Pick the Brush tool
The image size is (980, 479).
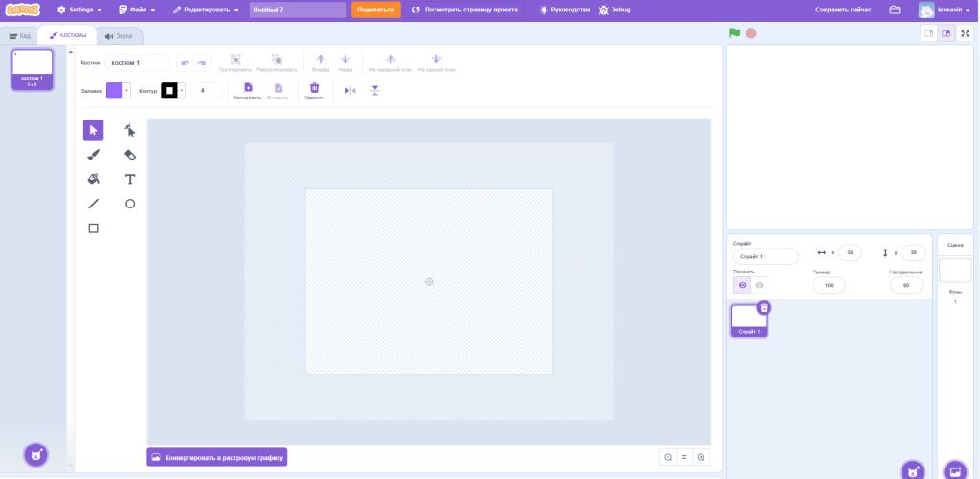coord(93,154)
